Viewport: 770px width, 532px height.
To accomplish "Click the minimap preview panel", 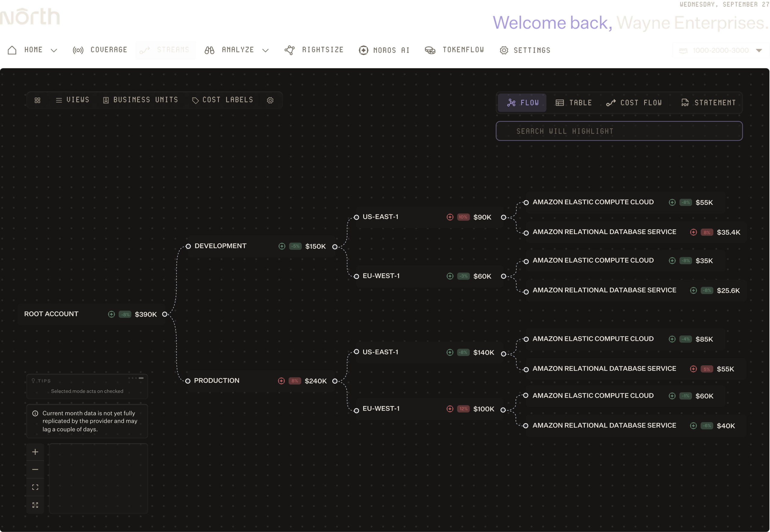I will point(98,479).
